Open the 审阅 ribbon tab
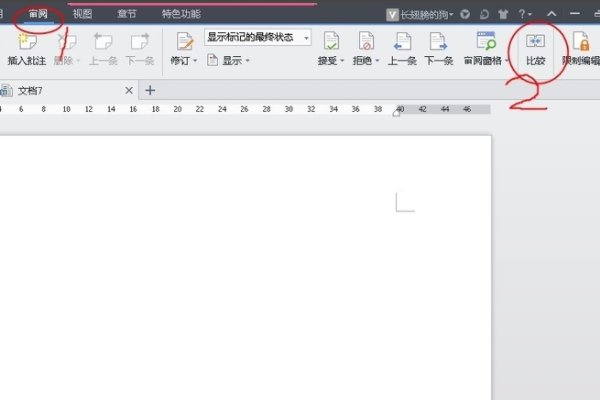 [x=38, y=14]
